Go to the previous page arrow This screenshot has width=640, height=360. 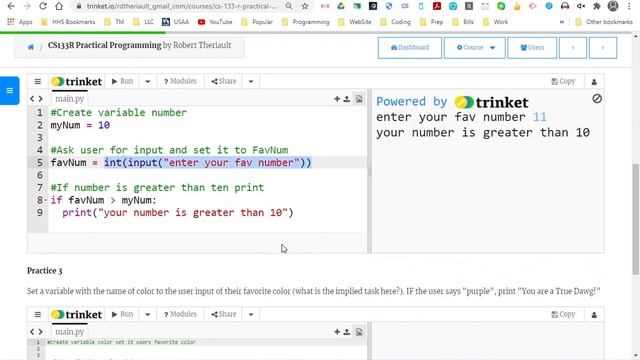pyautogui.click(x=573, y=48)
